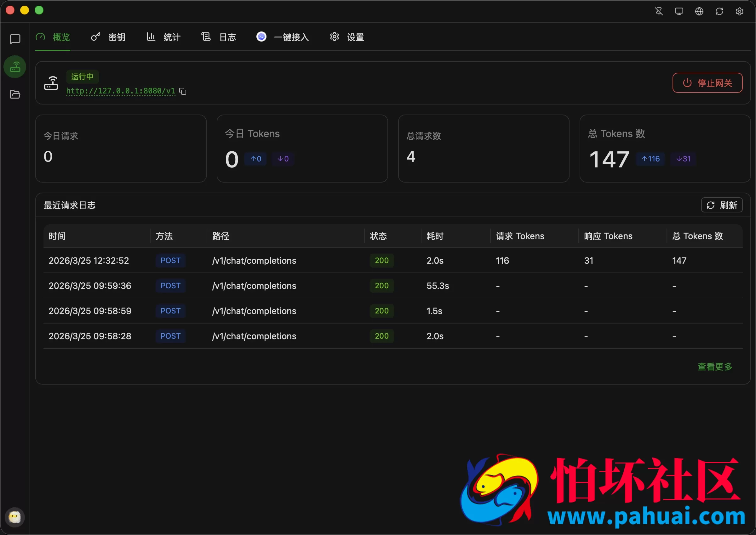Screen dimensions: 756x535
Task: Click the 查看更多 link below the log table
Action: [715, 367]
